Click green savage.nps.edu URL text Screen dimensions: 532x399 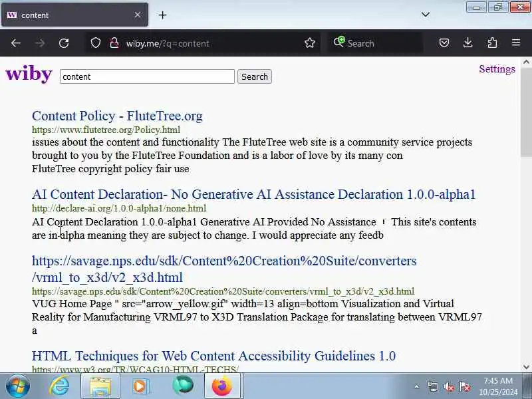[223, 291]
